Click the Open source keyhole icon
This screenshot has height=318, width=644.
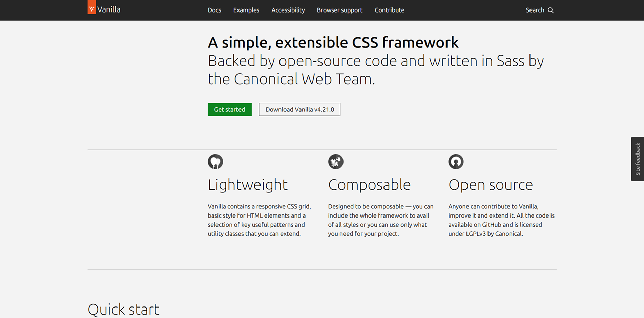coord(456,162)
